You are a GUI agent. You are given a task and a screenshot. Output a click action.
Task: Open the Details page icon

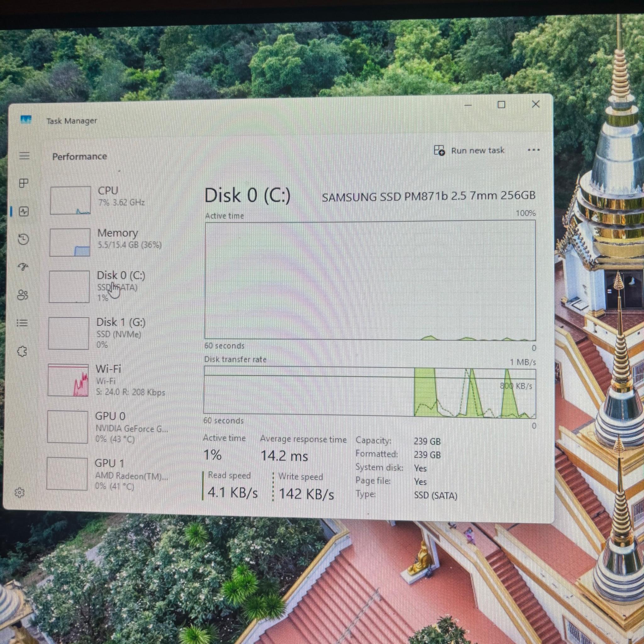pyautogui.click(x=22, y=323)
